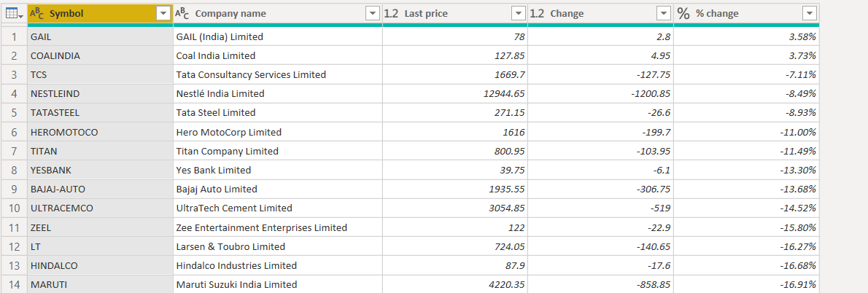Click the table menu icon in corner

15,13
